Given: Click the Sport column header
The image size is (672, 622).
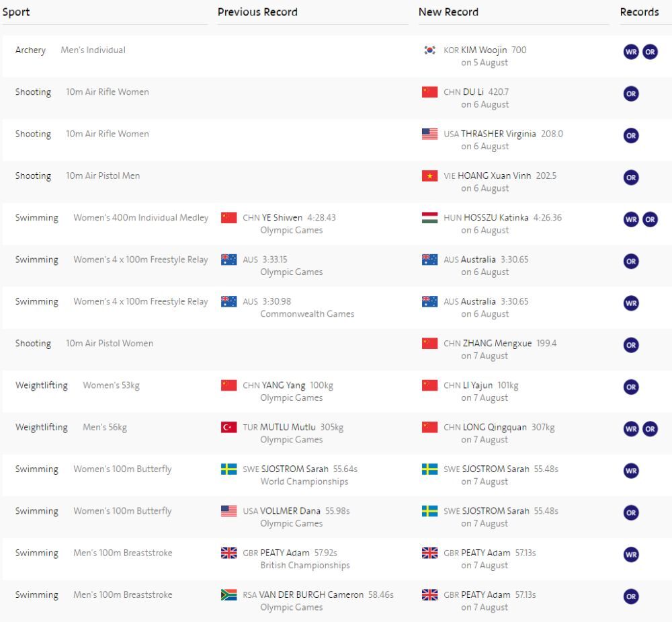Looking at the screenshot, I should [16, 12].
